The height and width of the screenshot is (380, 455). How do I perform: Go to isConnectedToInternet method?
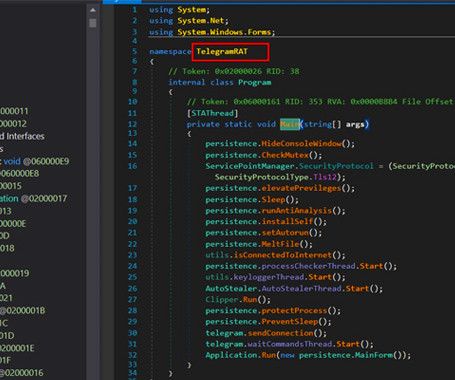283,255
